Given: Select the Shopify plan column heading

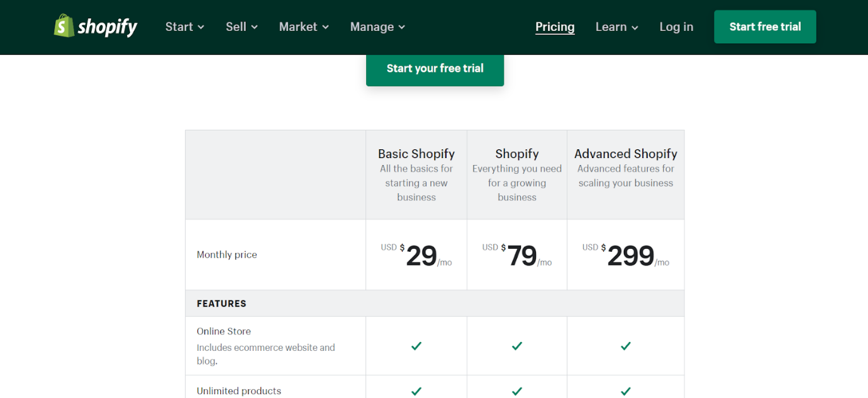Looking at the screenshot, I should pos(517,154).
